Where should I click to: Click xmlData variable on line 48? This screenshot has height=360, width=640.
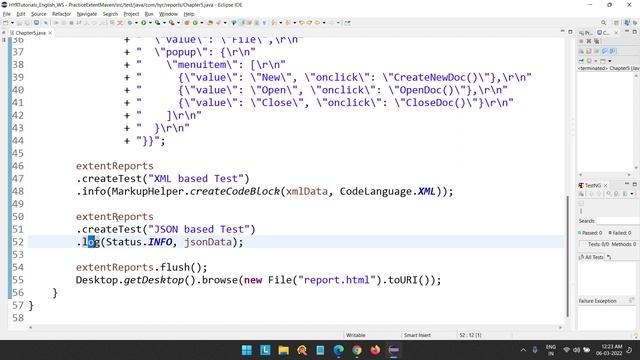click(x=307, y=191)
